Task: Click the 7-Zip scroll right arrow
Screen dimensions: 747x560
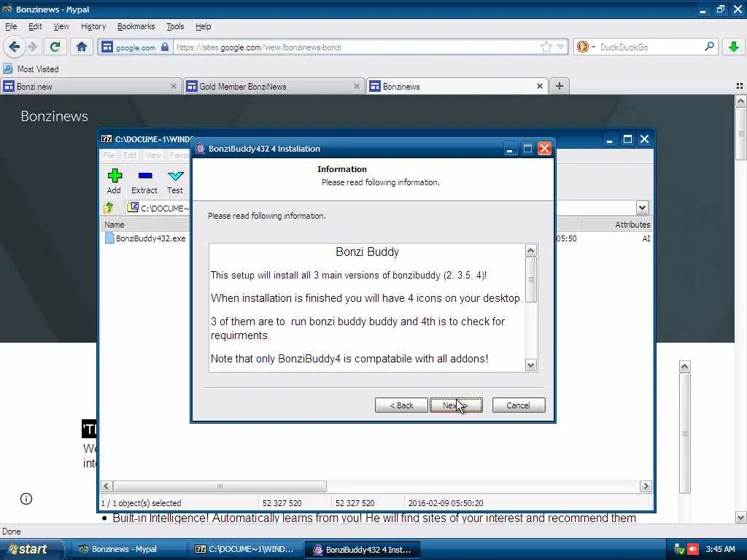Action: 646,486
